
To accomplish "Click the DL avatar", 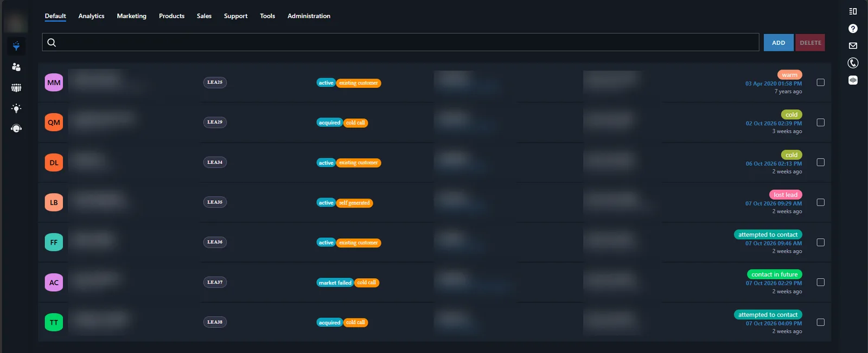I will pos(54,162).
